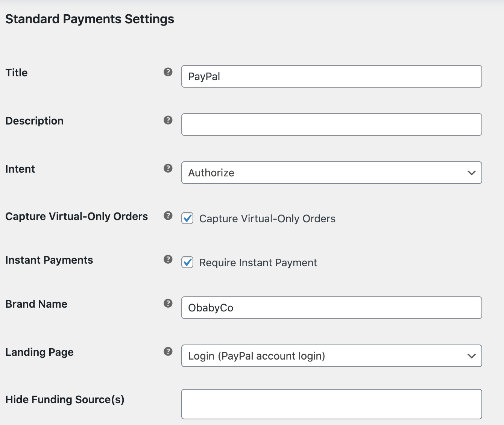This screenshot has height=425, width=504.
Task: Click the Description question mark icon
Action: [x=168, y=120]
